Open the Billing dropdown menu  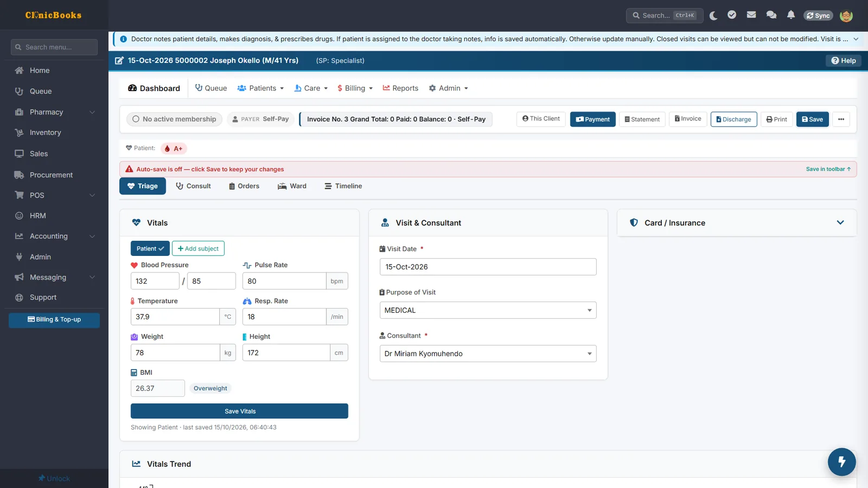coord(355,88)
